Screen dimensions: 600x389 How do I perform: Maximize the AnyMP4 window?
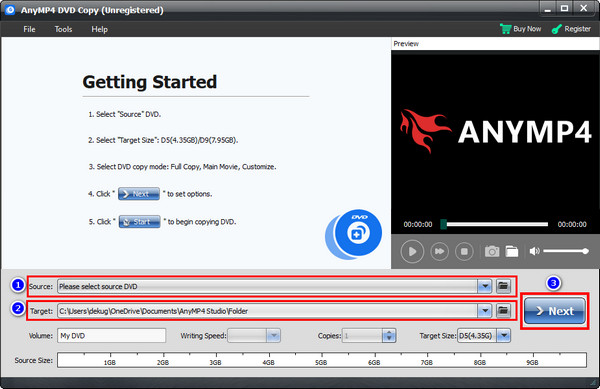click(x=564, y=8)
